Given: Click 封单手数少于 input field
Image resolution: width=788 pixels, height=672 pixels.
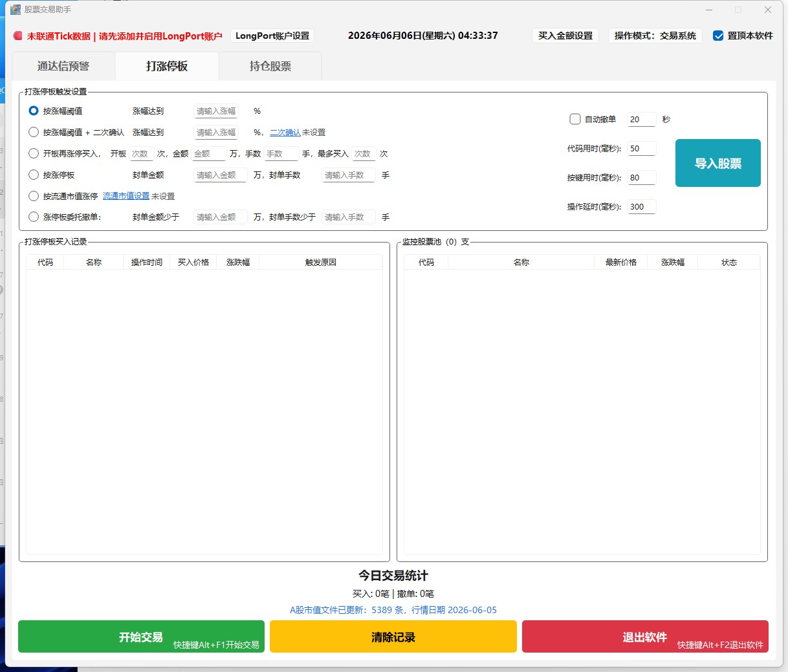Looking at the screenshot, I should [x=349, y=217].
